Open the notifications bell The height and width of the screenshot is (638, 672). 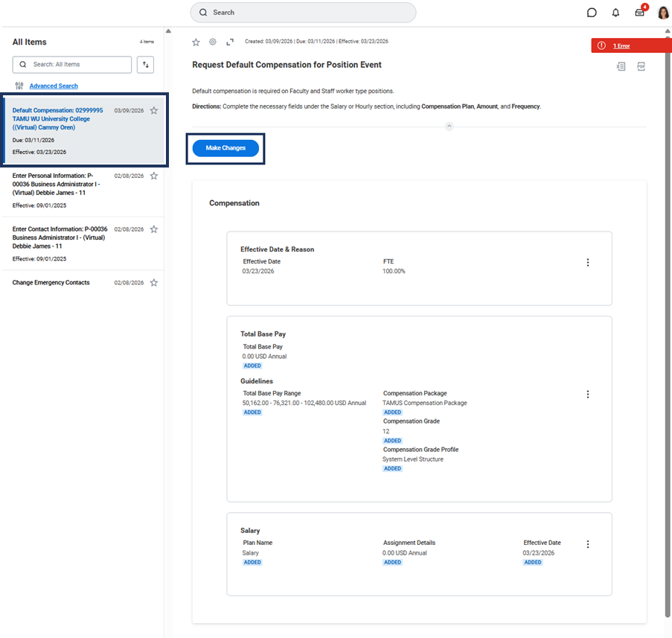click(615, 13)
